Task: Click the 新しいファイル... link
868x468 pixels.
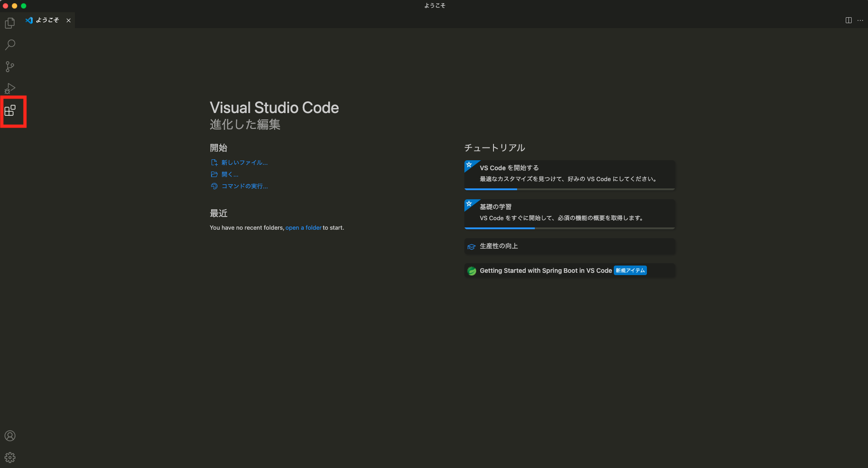Action: [244, 163]
